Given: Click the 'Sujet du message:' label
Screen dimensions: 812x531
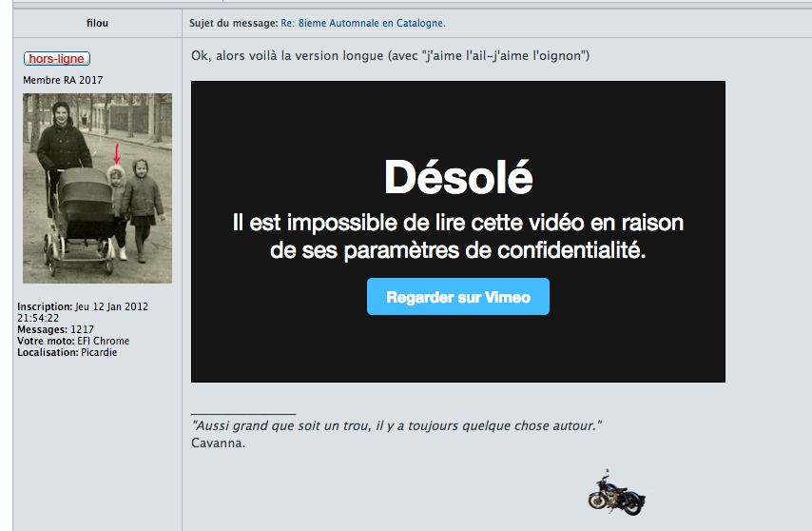Looking at the screenshot, I should [x=234, y=23].
